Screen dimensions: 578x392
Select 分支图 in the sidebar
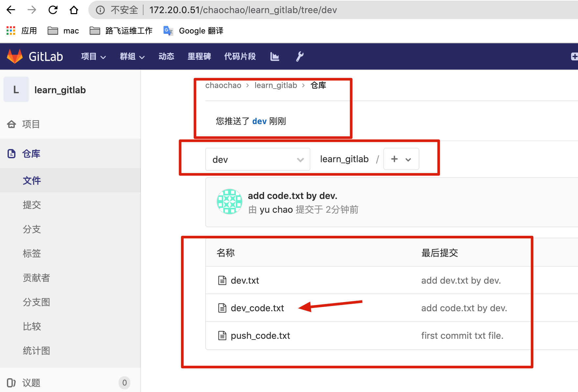pyautogui.click(x=36, y=302)
